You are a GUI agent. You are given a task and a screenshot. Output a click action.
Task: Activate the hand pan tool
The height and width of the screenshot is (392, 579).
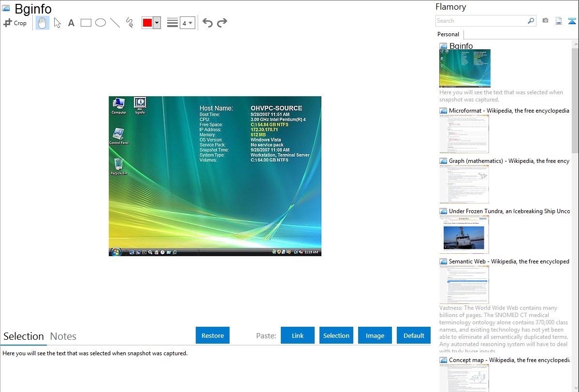coord(43,23)
